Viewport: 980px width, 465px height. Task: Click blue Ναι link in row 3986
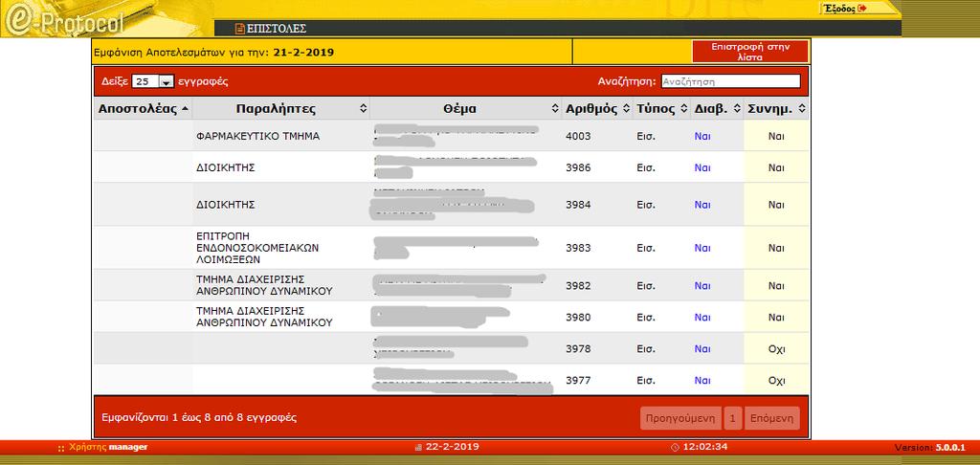point(702,167)
